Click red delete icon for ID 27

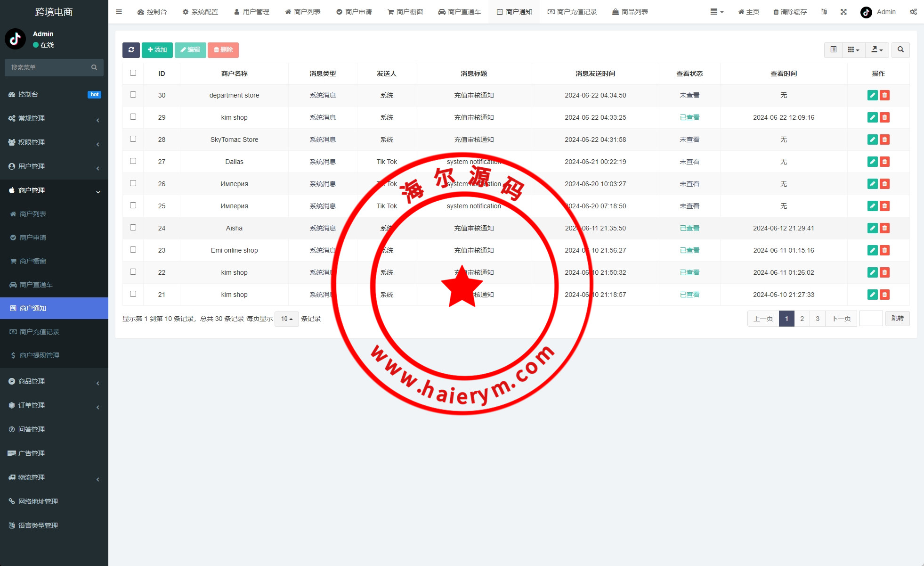884,162
